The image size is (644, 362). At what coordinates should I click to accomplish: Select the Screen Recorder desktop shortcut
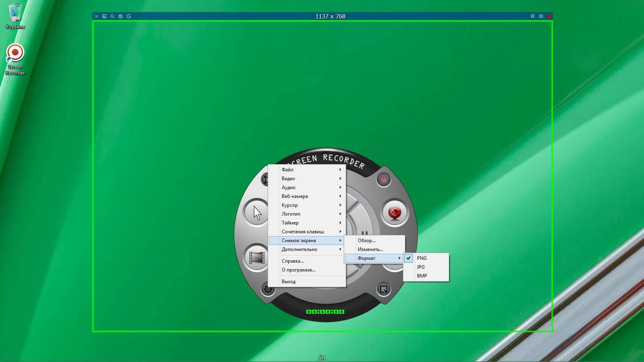pos(15,60)
